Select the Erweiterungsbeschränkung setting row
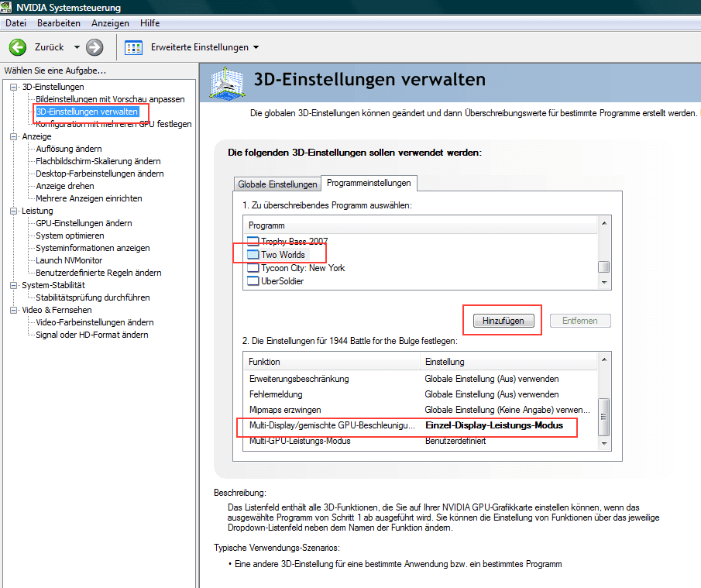Image resolution: width=701 pixels, height=588 pixels. [x=421, y=379]
